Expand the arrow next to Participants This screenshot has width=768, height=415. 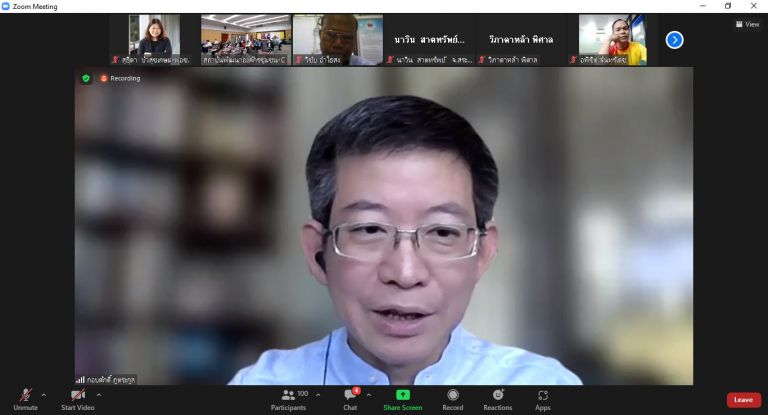tap(318, 395)
